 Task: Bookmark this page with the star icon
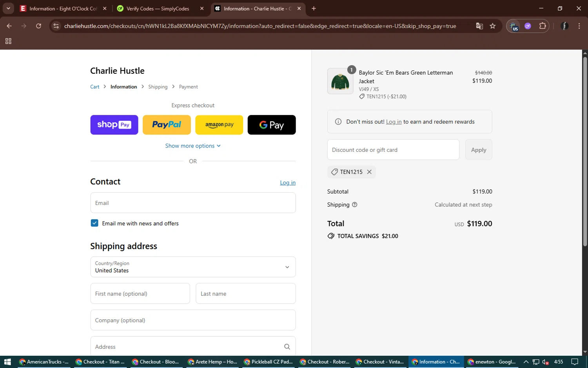pos(493,26)
